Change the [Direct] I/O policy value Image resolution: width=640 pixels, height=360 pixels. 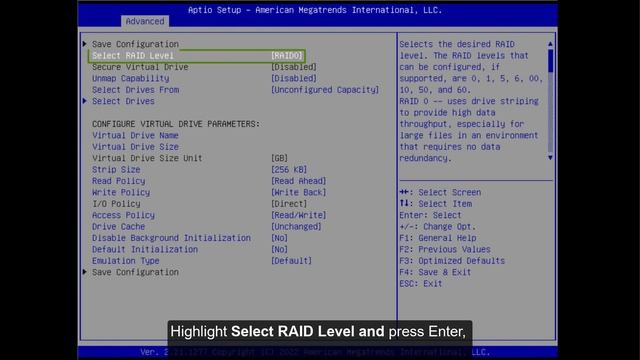point(289,204)
